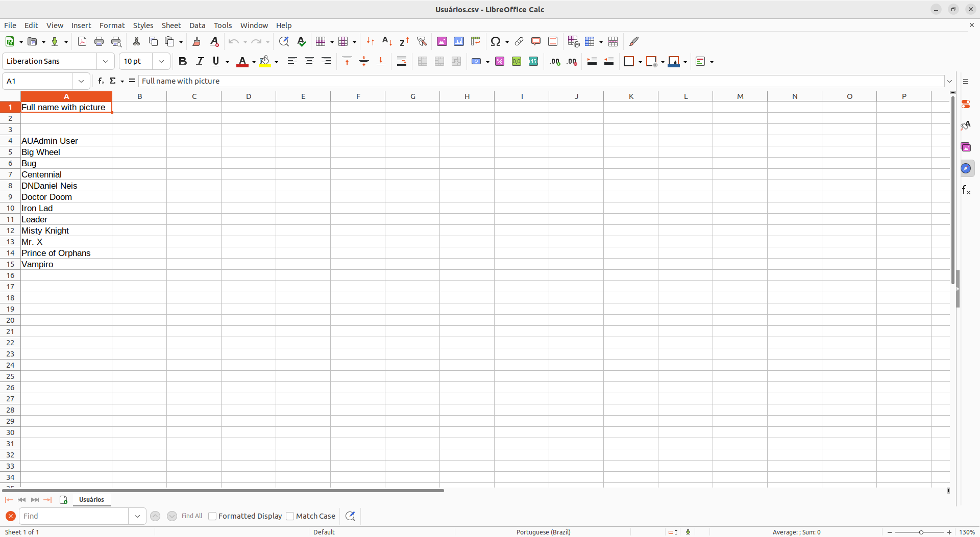Select cell containing Doctor Doom
This screenshot has width=980, height=537.
coord(66,197)
